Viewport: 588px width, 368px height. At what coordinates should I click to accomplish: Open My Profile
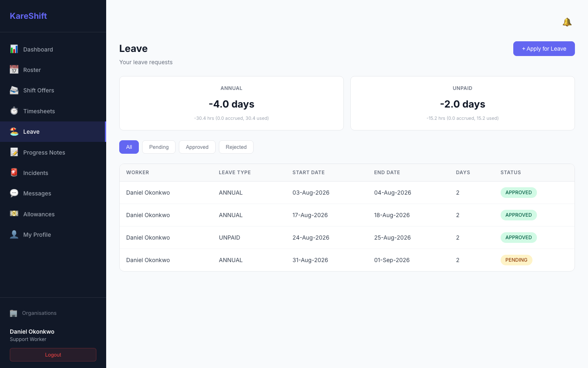click(53, 235)
